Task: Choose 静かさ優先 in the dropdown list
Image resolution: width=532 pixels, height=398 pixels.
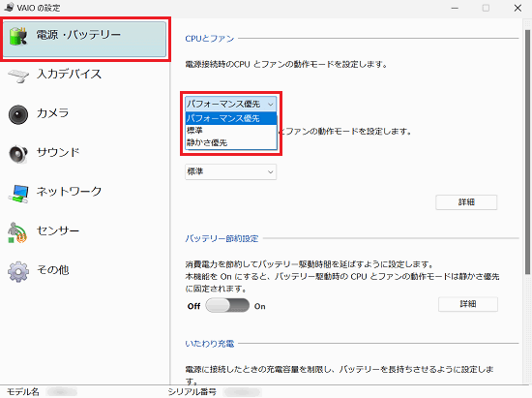Action: [x=231, y=142]
